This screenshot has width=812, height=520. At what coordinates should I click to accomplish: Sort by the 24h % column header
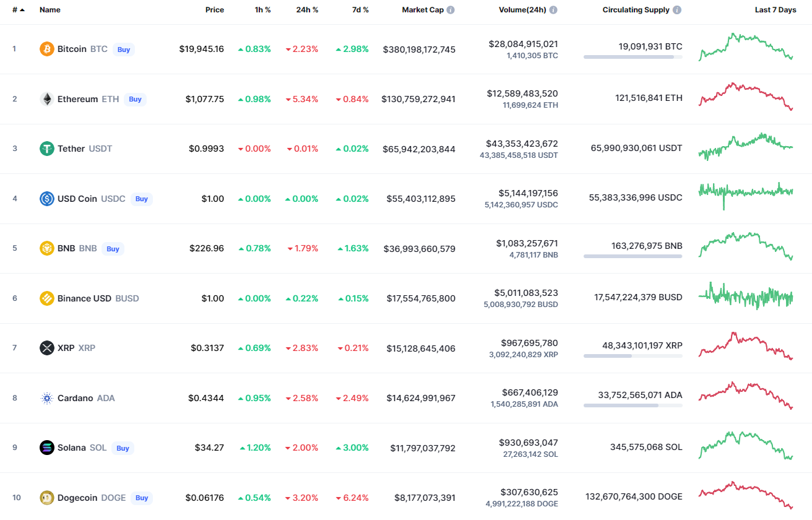click(x=307, y=10)
